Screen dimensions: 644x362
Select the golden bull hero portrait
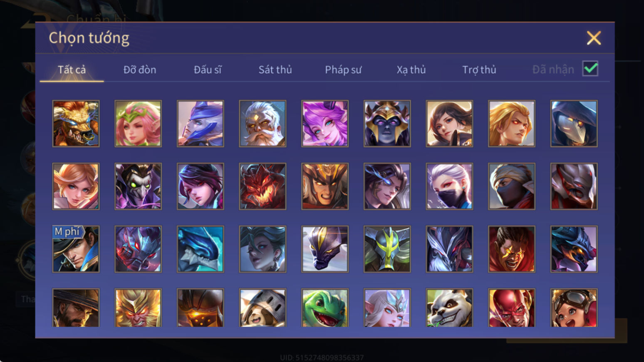click(x=76, y=124)
